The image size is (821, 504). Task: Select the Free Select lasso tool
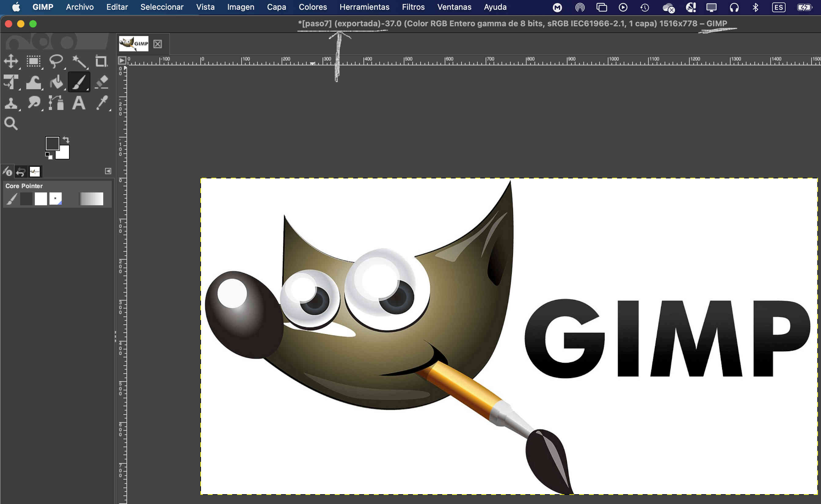(56, 61)
